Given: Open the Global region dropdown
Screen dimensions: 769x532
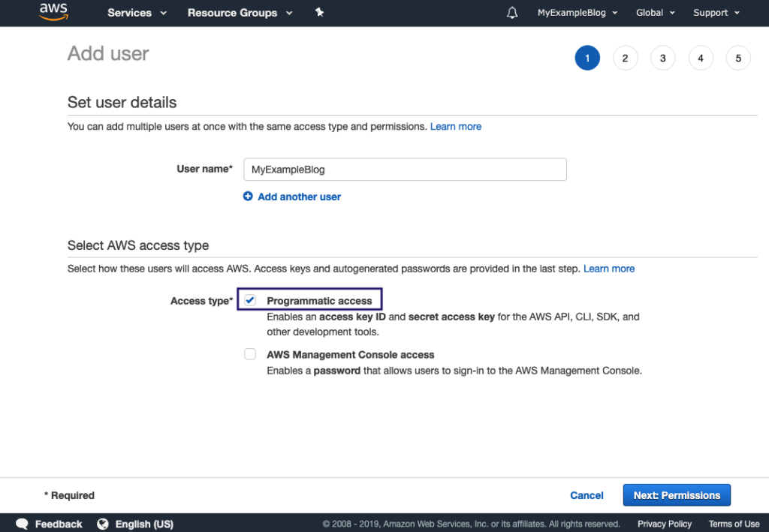Looking at the screenshot, I should [x=654, y=13].
